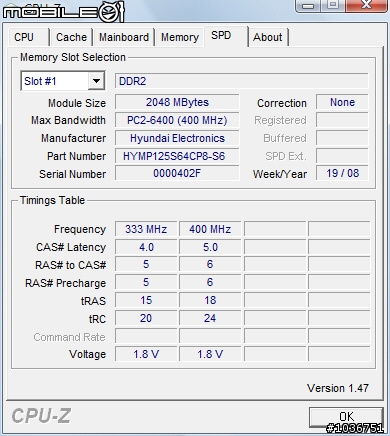Open the About tab
Image resolution: width=390 pixels, height=436 pixels.
pyautogui.click(x=268, y=37)
